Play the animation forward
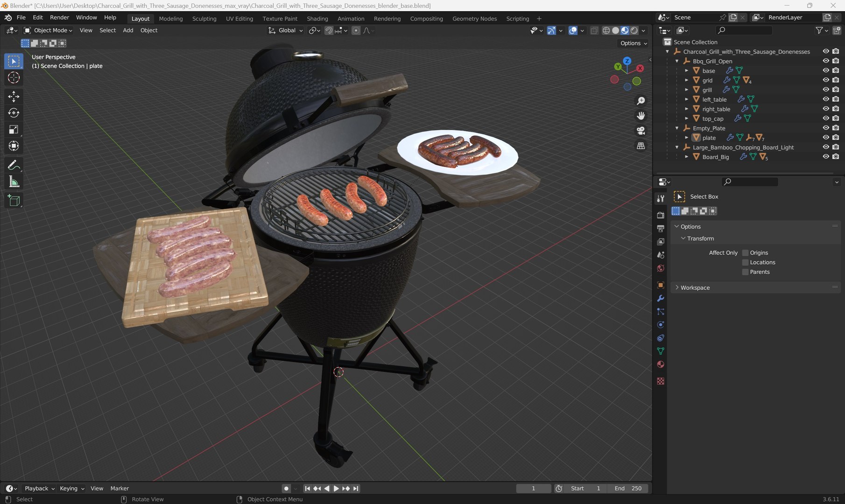The image size is (845, 504). (336, 489)
